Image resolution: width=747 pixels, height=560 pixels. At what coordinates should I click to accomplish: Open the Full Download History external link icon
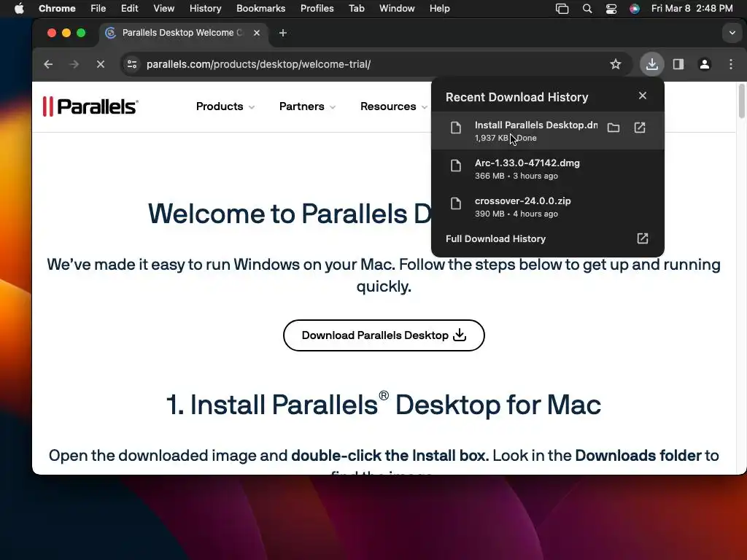coord(643,238)
